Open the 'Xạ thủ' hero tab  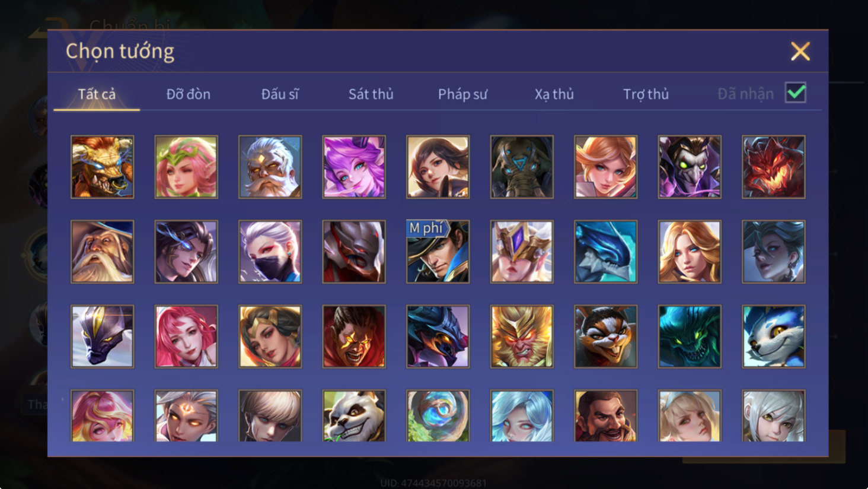click(554, 94)
